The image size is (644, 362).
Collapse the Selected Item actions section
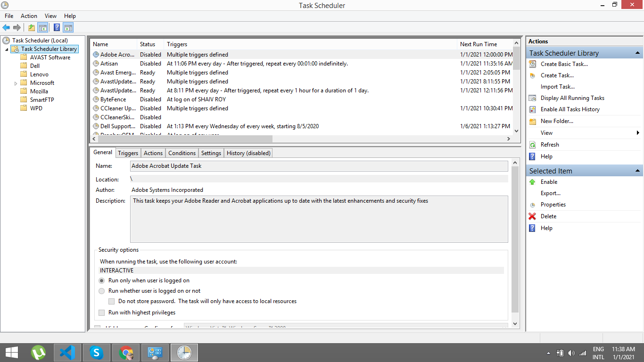637,171
